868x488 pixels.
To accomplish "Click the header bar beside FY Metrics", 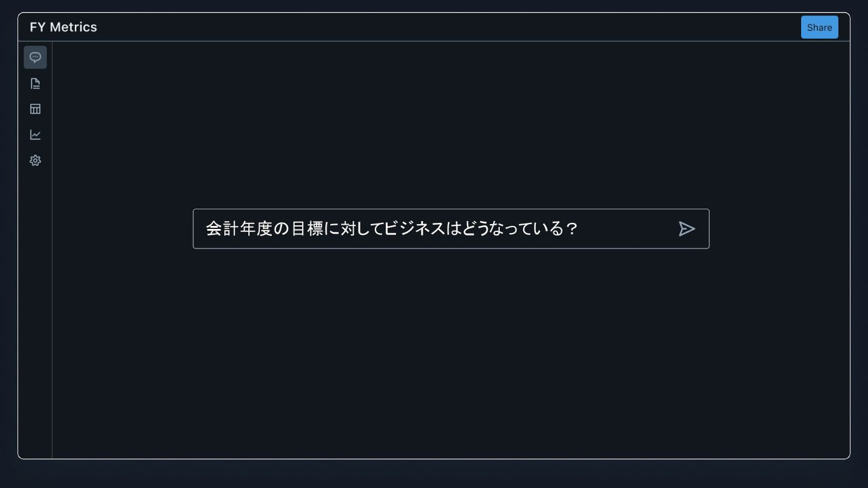I will pos(446,27).
